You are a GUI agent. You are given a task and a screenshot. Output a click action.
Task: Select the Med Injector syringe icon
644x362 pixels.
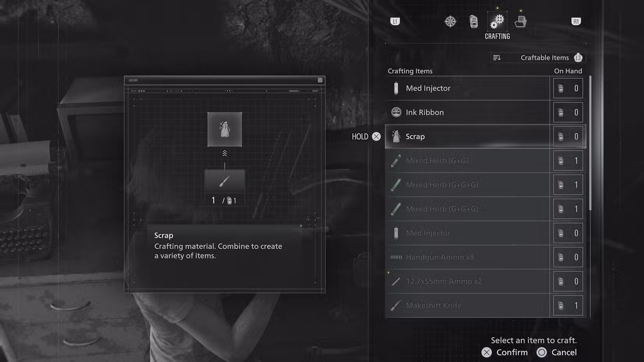pyautogui.click(x=396, y=88)
